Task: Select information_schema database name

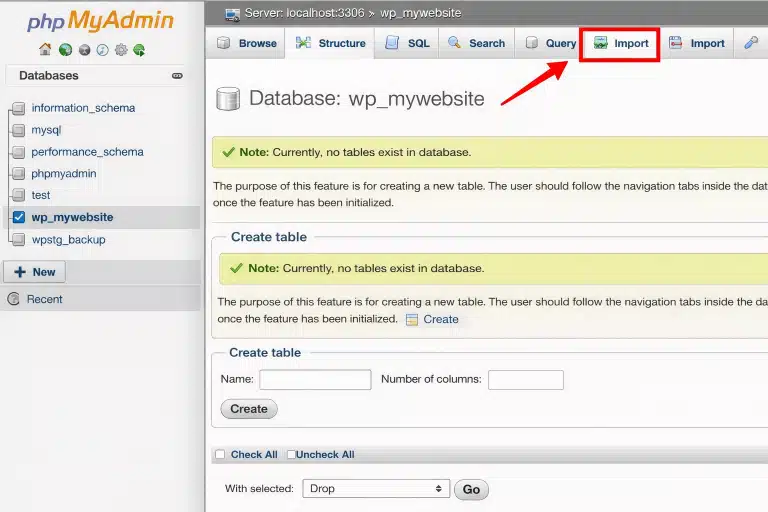Action: pyautogui.click(x=83, y=108)
